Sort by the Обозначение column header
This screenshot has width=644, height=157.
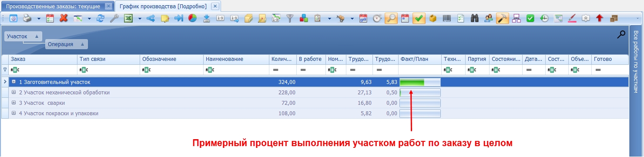(172, 59)
